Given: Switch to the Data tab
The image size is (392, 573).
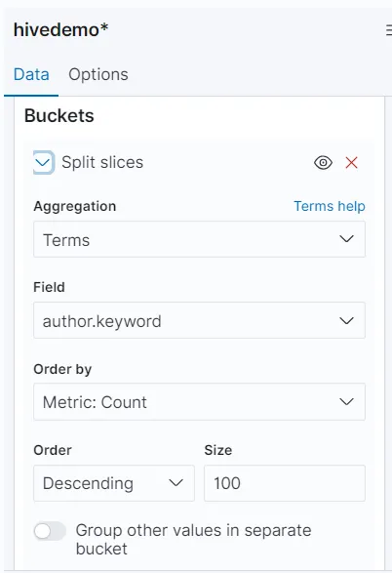Looking at the screenshot, I should 31,74.
